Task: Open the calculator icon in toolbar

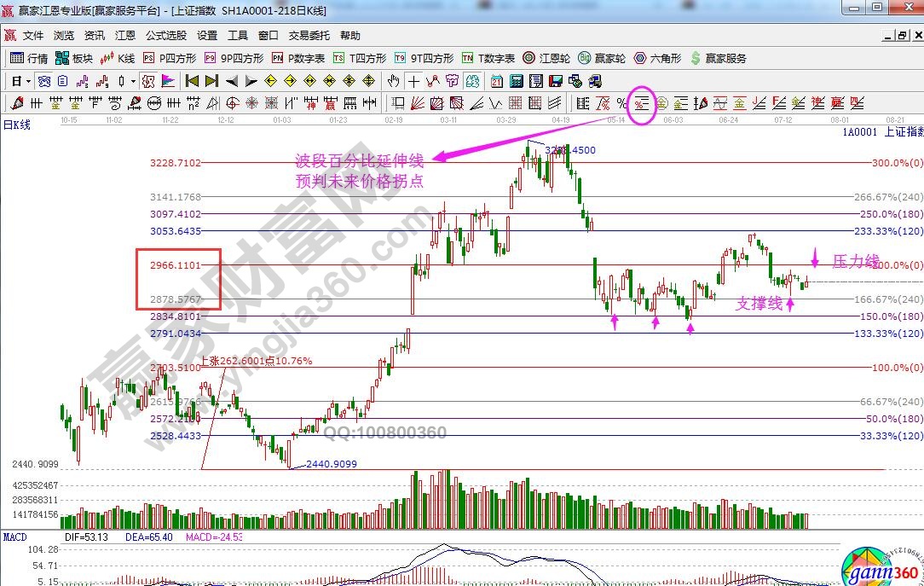Action: (x=516, y=81)
